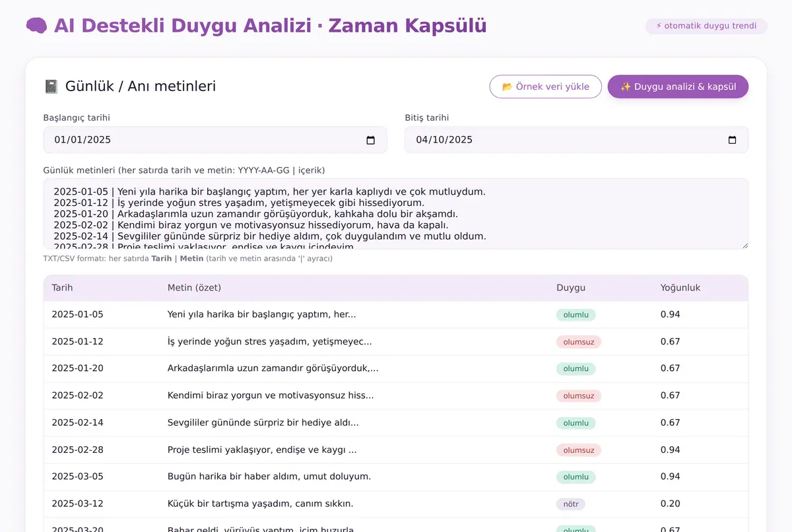Click the Günlük / Anı metinleri heading
This screenshot has height=532, width=792.
coord(141,86)
